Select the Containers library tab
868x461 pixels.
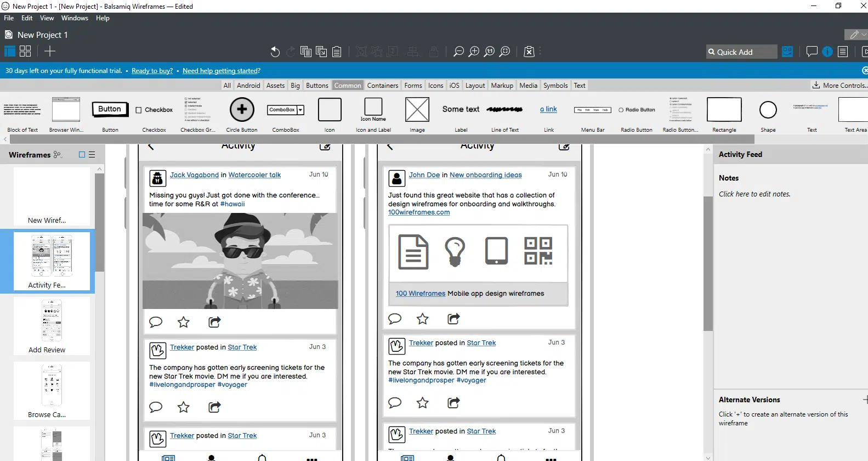click(382, 86)
